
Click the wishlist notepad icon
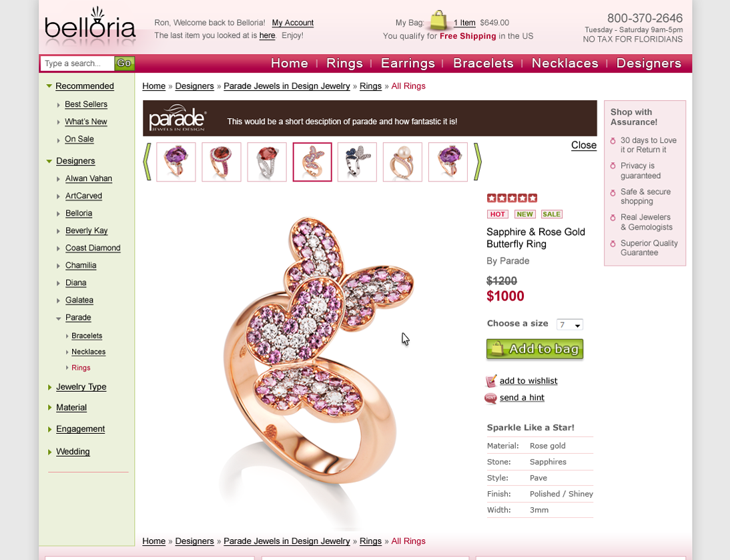(490, 380)
